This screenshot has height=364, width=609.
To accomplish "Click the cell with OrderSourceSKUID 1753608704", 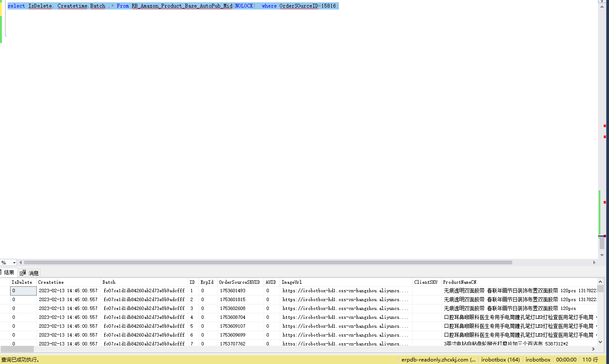I will 241,318.
